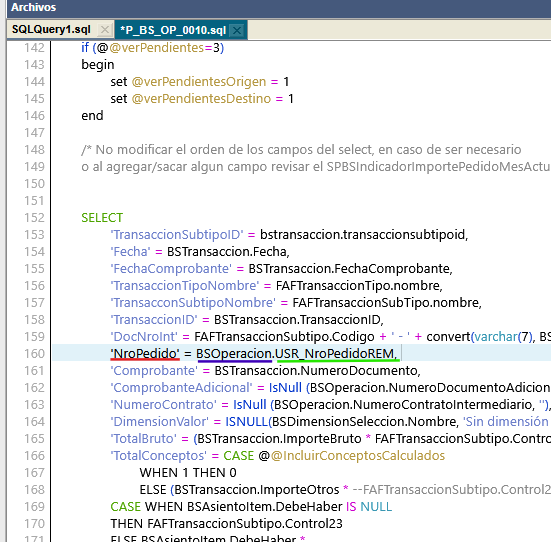The image size is (551, 542).
Task: Switch to the SQLQuery1.sql tab
Action: click(x=51, y=30)
